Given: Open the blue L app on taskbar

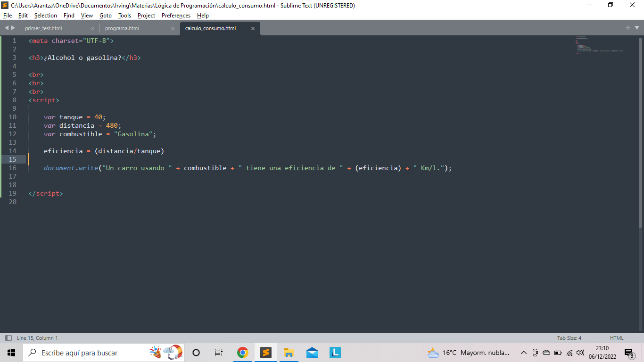Looking at the screenshot, I should click(335, 353).
